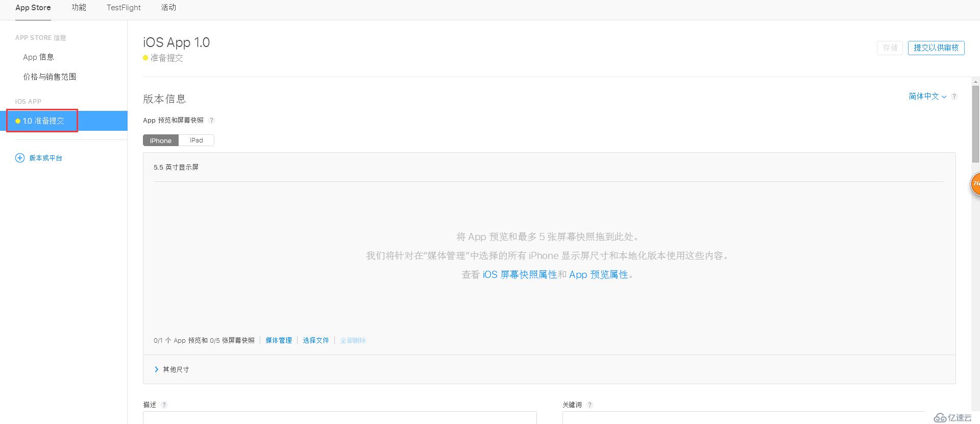Viewport: 980px width, 424px height.
Task: Expand the 其他尺寸 section
Action: point(171,369)
